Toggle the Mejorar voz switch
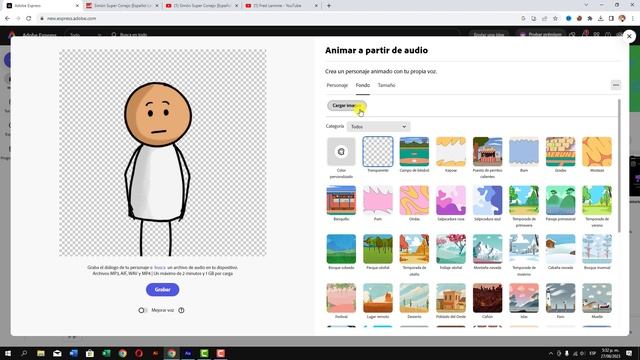The width and height of the screenshot is (640, 360). [142, 310]
